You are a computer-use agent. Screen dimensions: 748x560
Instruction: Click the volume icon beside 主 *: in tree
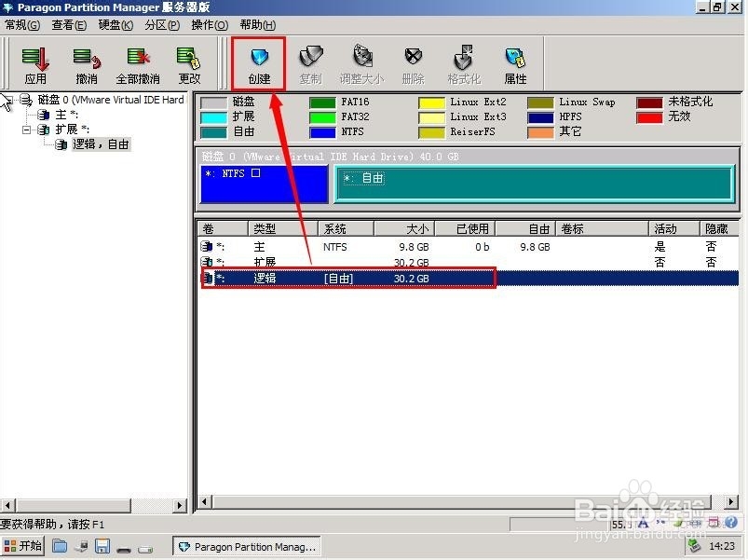[44, 115]
